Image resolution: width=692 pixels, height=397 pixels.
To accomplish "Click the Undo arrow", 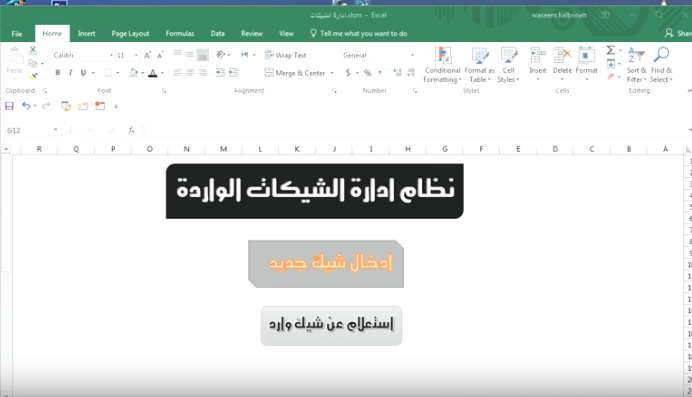I will click(x=26, y=106).
